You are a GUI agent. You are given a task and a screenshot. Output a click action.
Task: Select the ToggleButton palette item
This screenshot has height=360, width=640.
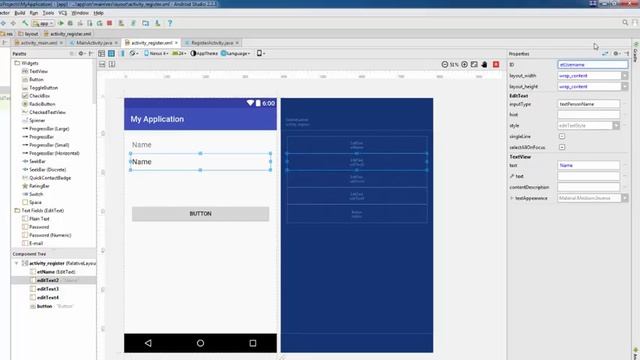coord(40,88)
